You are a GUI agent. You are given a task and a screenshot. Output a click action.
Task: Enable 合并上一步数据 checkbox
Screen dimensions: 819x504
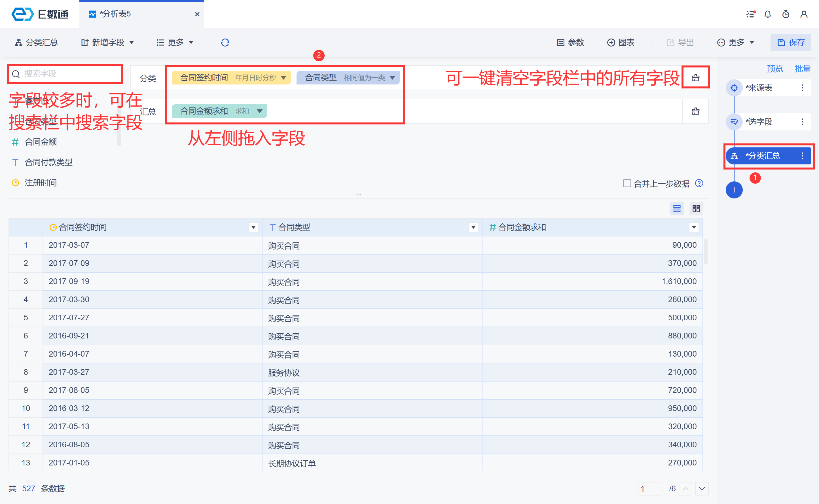(627, 183)
